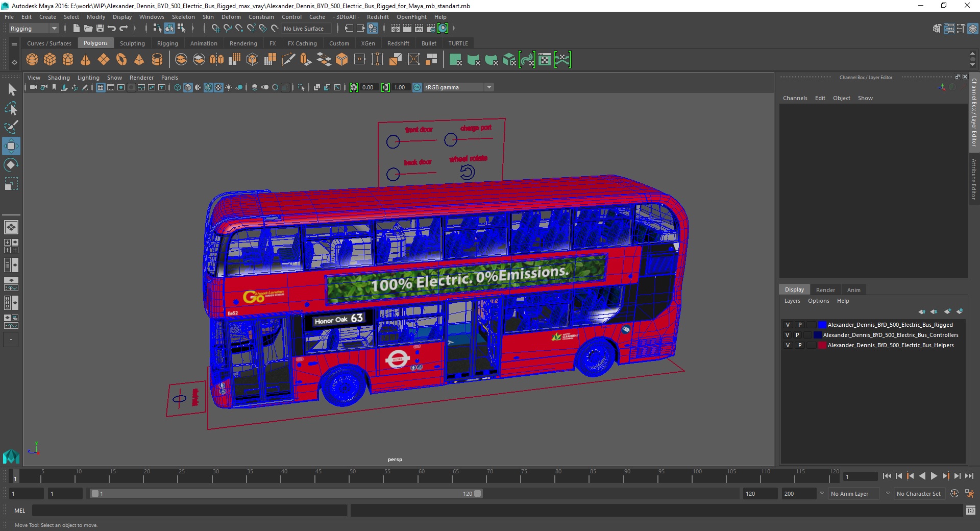Image resolution: width=980 pixels, height=531 pixels.
Task: Toggle visibility of the Bus_Helpers layer
Action: pos(788,345)
